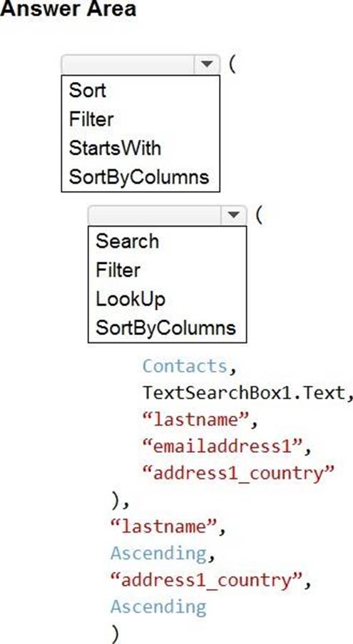Click the first Ascending keyword
This screenshot has height=644, width=353.
[159, 553]
